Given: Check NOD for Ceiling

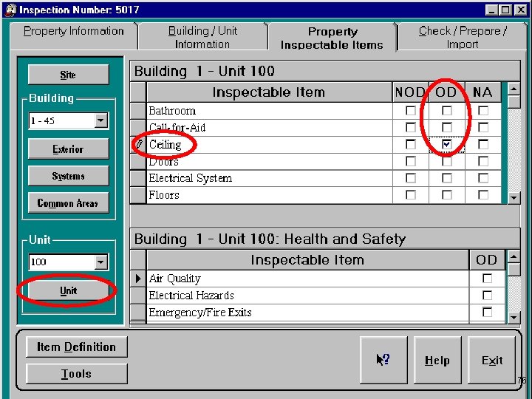Looking at the screenshot, I should tap(411, 145).
